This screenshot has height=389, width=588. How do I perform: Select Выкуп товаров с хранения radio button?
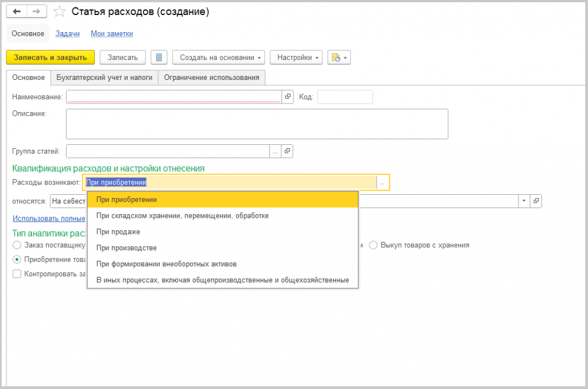point(373,245)
